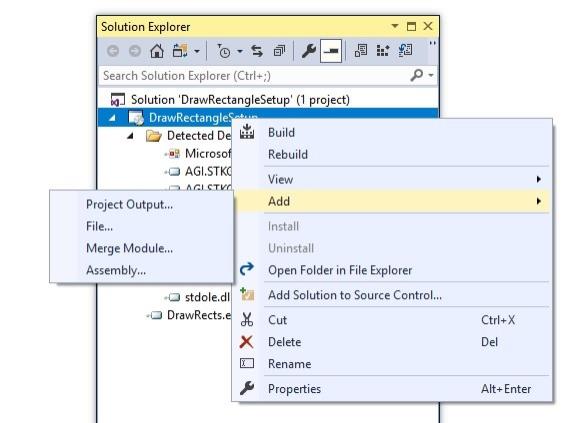This screenshot has height=423, width=566.
Task: Click the Pending Changes Filter clock icon
Action: (224, 51)
